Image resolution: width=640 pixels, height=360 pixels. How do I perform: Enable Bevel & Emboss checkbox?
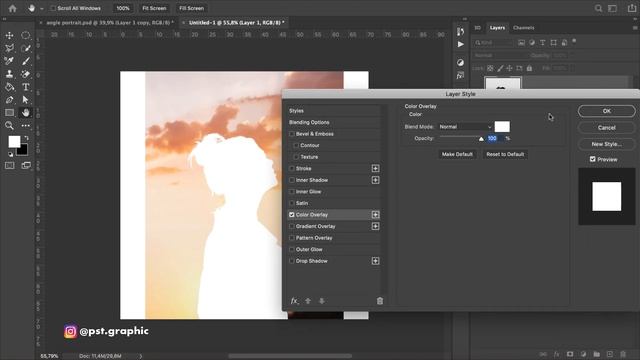(x=291, y=134)
